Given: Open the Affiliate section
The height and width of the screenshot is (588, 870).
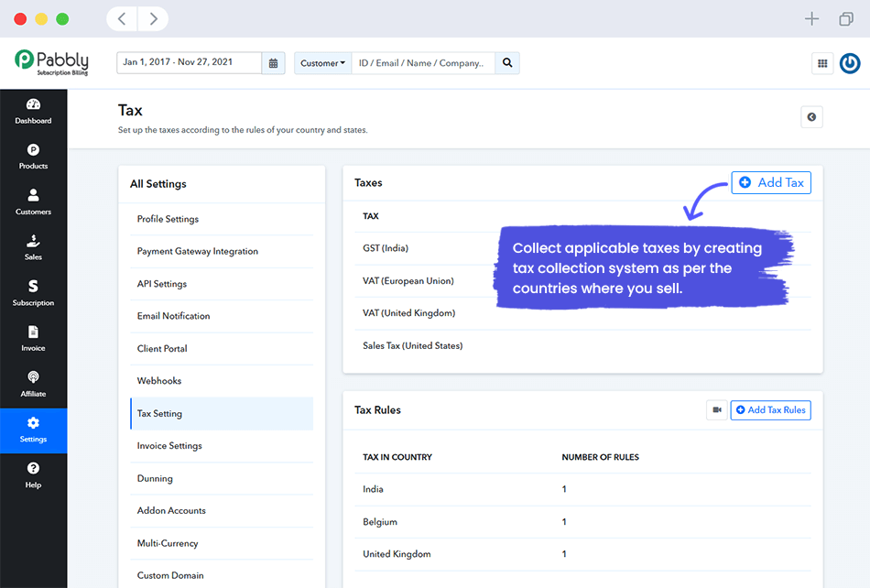Looking at the screenshot, I should coord(33,384).
